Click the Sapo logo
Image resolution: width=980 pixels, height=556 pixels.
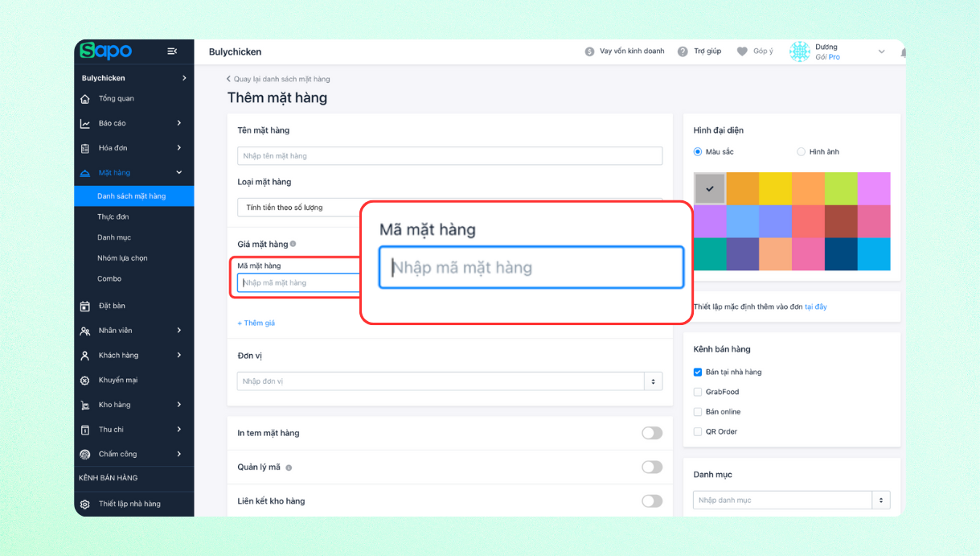(x=105, y=51)
